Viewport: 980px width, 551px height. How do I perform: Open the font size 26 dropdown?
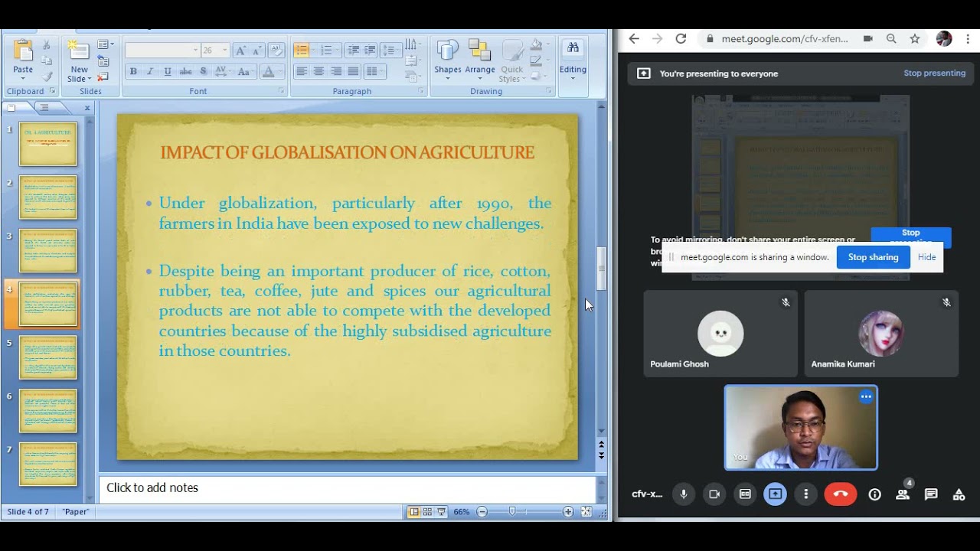click(x=224, y=51)
